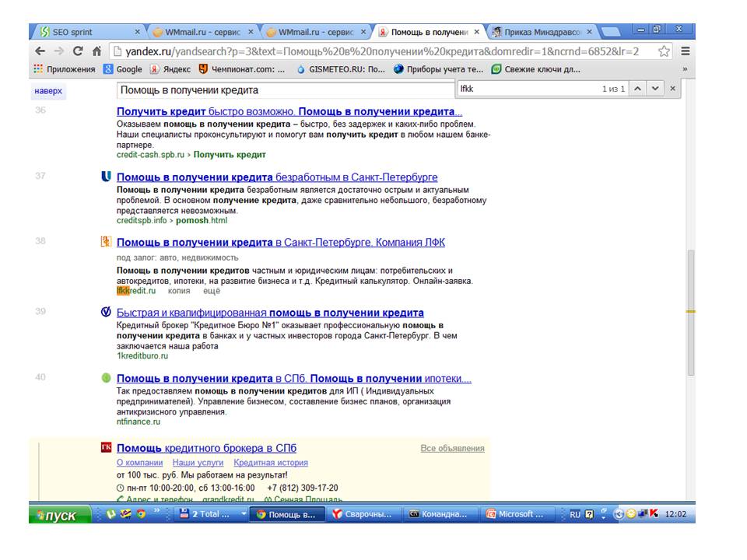The height and width of the screenshot is (560, 747).
Task: Open 1kreditburo.ru URL
Action: coord(142,356)
